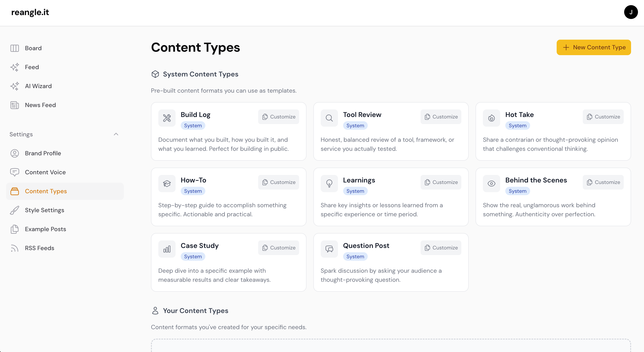Click the Learnings lightbulb icon
Screen dimensions: 644x352
pos(329,183)
